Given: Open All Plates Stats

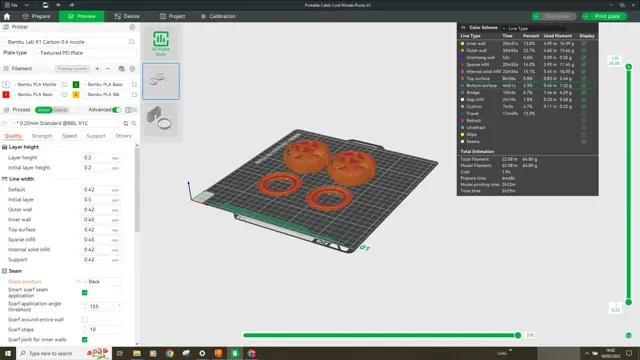Looking at the screenshot, I should point(161,43).
